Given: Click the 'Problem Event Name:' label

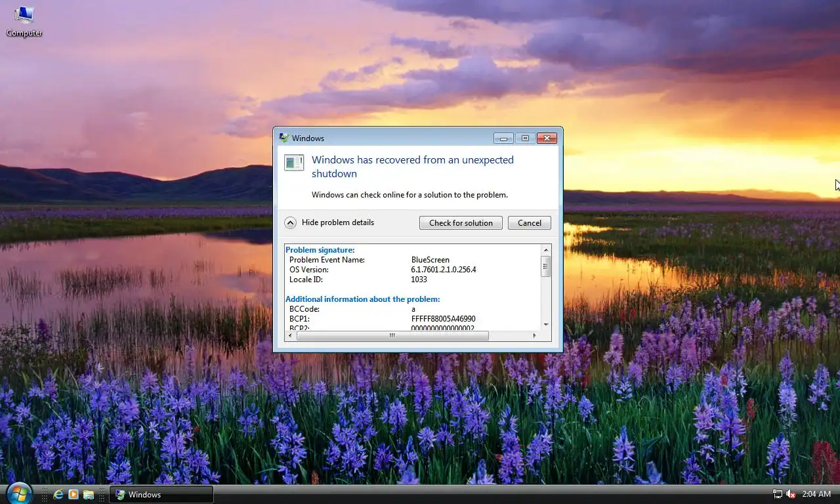Looking at the screenshot, I should (327, 260).
